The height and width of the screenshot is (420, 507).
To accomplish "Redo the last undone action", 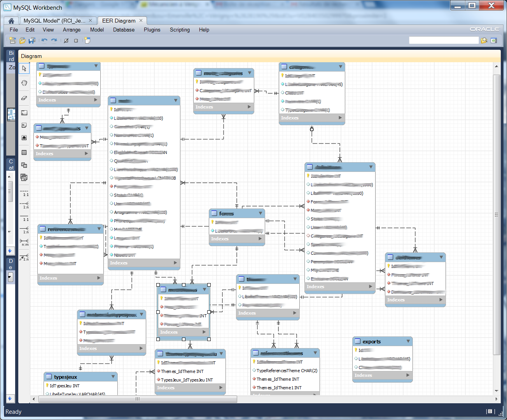I will (x=54, y=40).
